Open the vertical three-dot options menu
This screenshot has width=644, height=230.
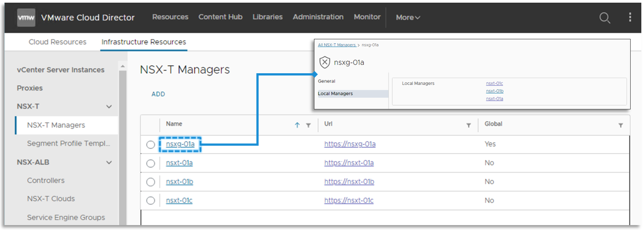[630, 17]
